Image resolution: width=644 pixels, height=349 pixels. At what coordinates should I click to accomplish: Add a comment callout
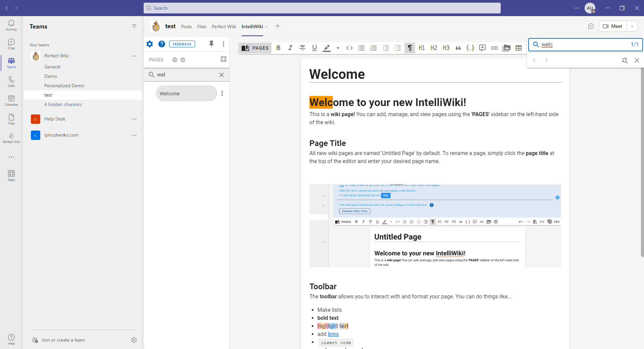[482, 48]
